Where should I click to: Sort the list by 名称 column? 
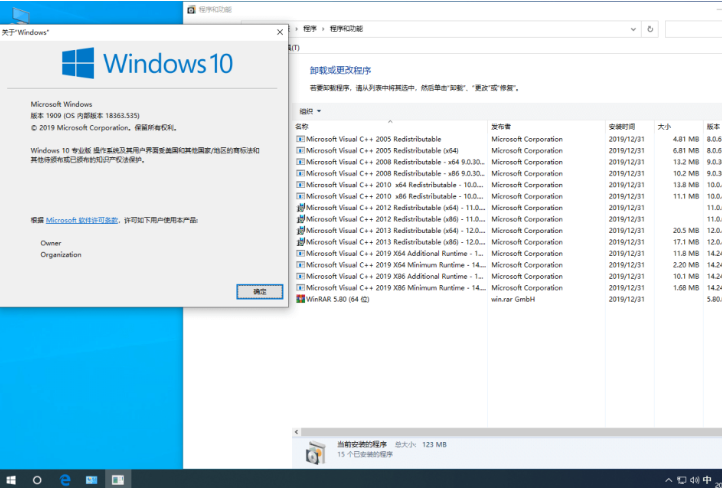point(302,126)
